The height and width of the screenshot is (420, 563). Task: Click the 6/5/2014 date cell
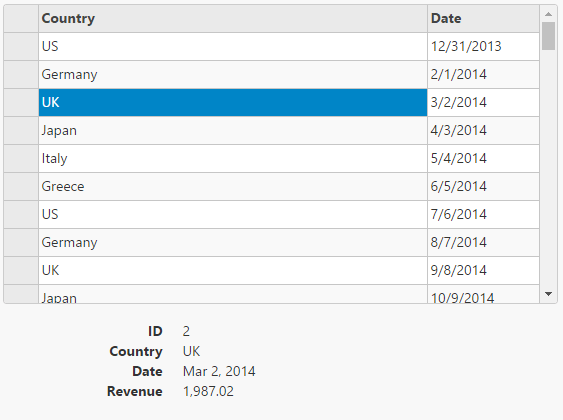point(483,187)
